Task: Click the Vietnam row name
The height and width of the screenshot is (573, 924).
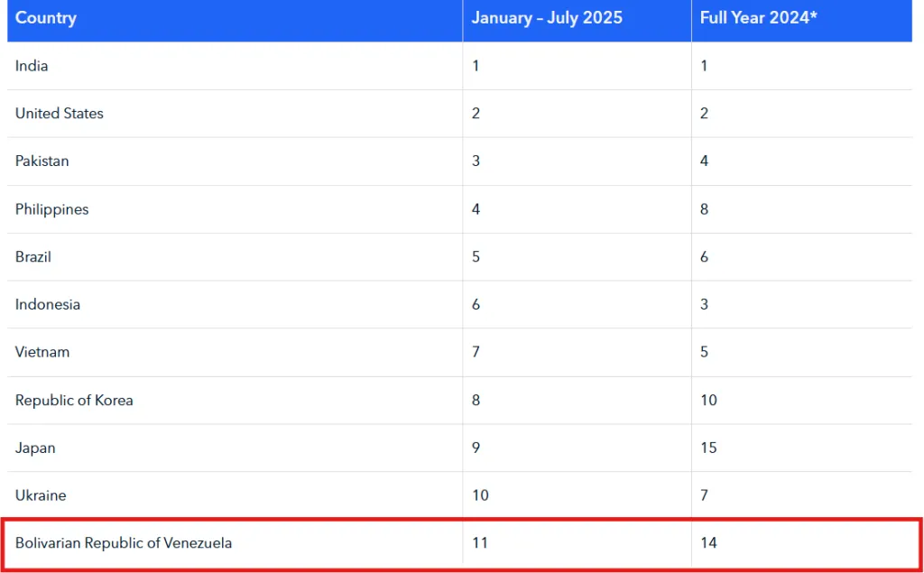Action: pyautogui.click(x=42, y=352)
